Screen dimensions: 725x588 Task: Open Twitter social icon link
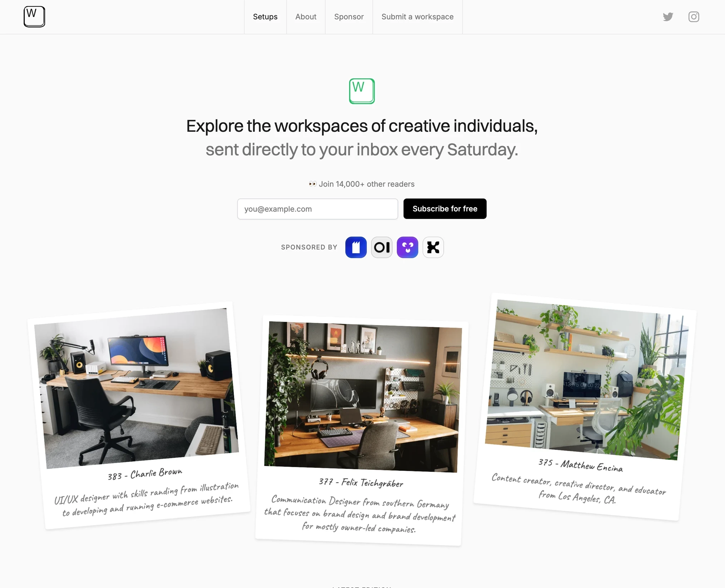click(668, 17)
